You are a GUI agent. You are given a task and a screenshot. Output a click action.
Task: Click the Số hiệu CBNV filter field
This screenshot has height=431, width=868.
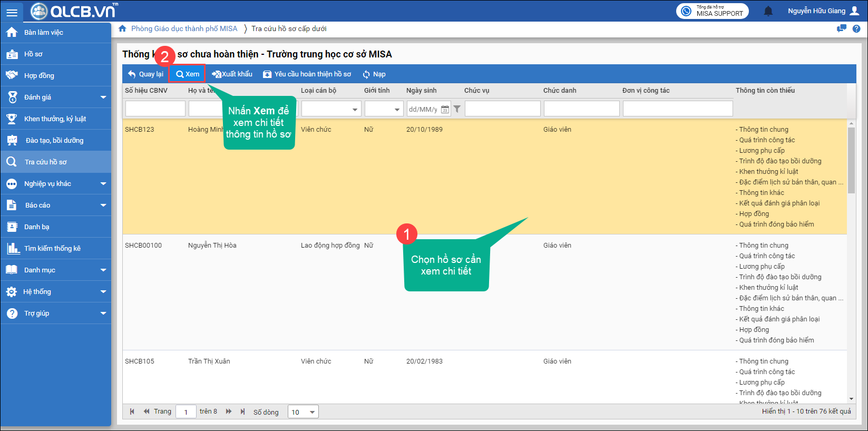(x=155, y=109)
